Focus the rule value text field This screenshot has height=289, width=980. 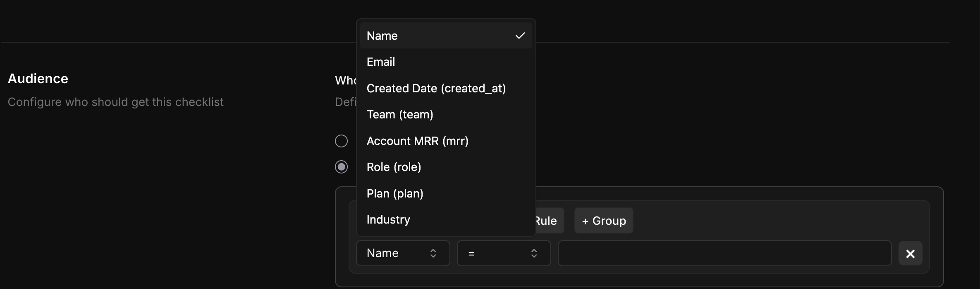pos(724,253)
